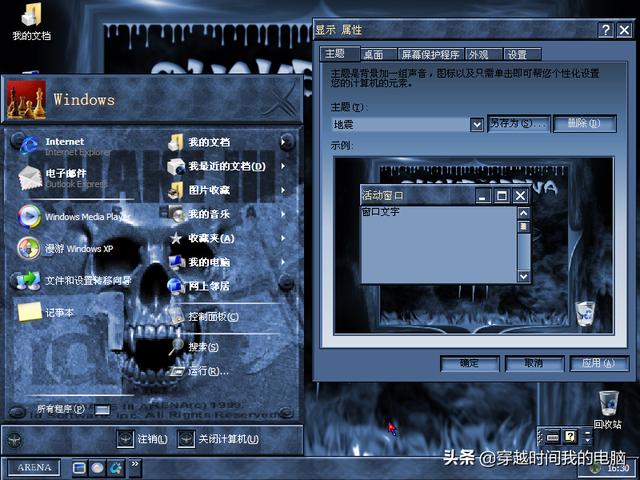Click scrollbar up arrow in preview window
The height and width of the screenshot is (480, 640).
coord(524,213)
